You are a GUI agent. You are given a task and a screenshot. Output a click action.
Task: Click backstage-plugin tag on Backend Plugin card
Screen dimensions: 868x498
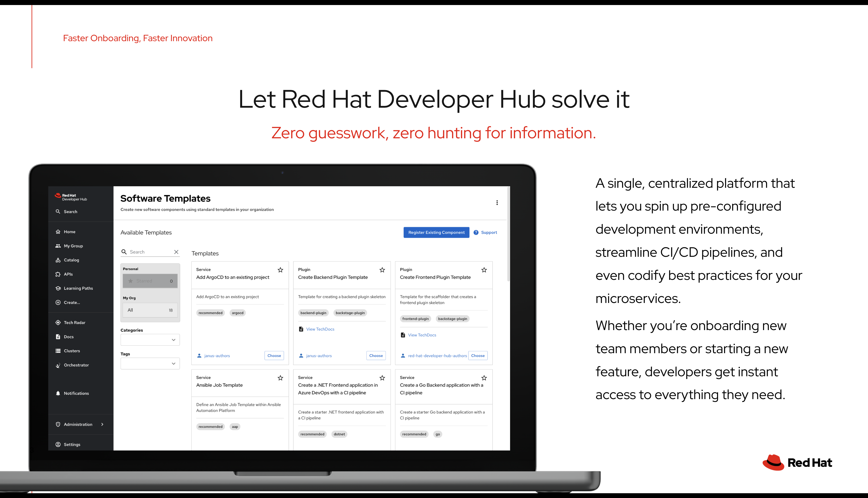pos(350,313)
